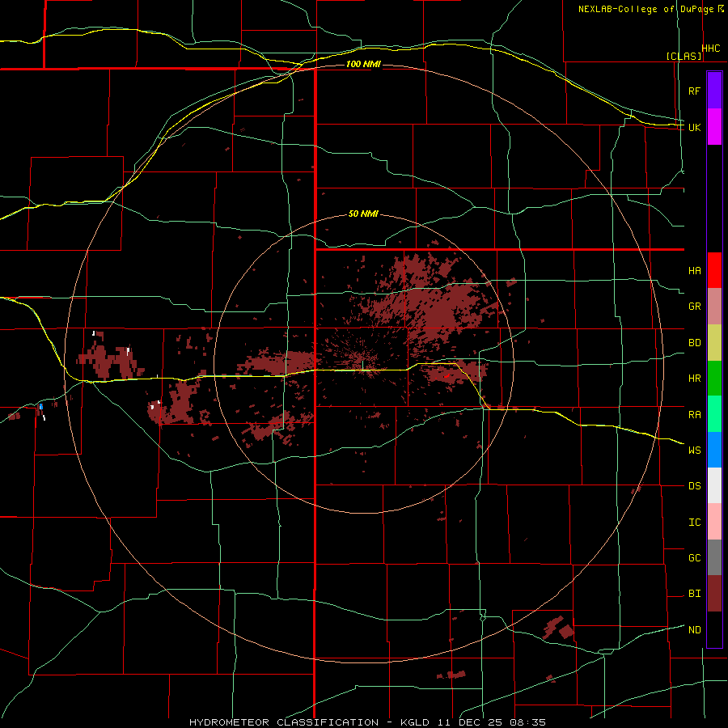Select the "IC" legend label text
This screenshot has height=728, width=728.
tap(694, 523)
